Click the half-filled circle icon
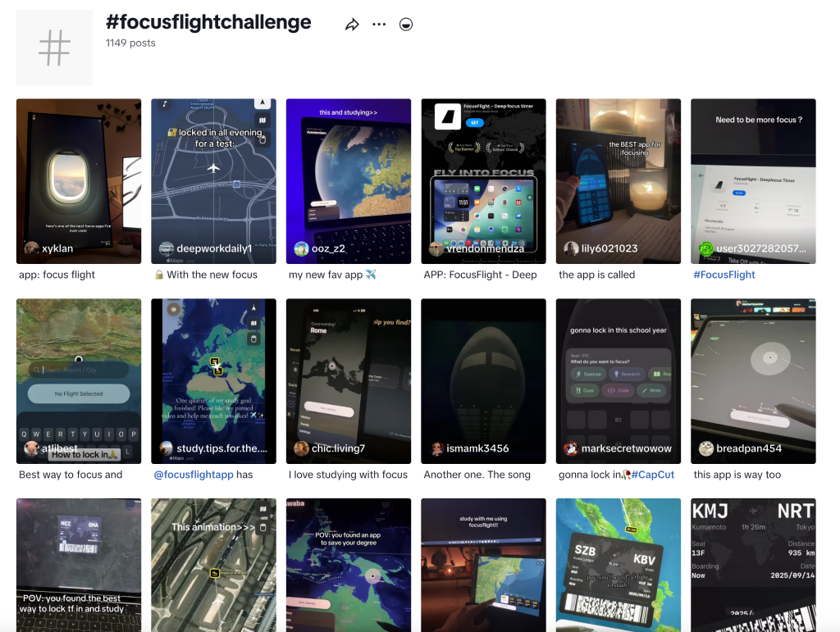Screen dimensions: 840x632 [x=405, y=25]
